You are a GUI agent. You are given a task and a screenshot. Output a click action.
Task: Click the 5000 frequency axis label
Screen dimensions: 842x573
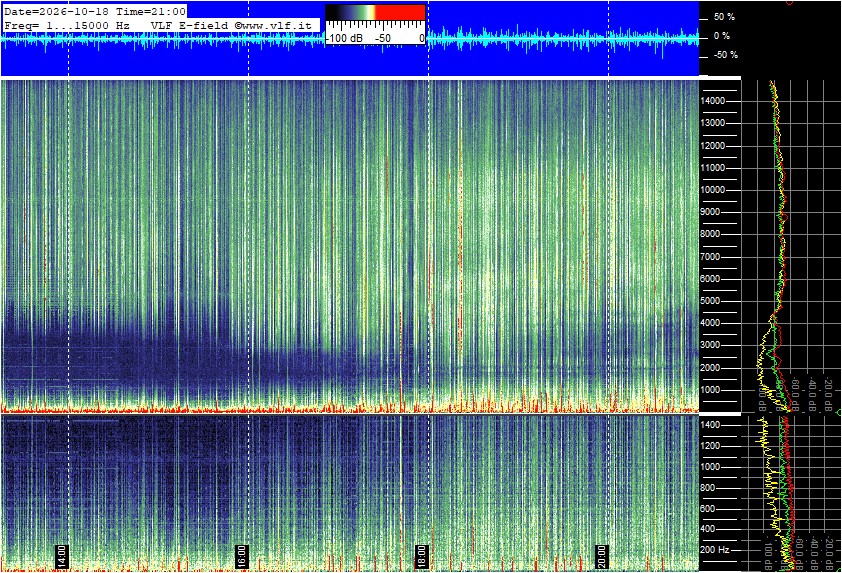pyautogui.click(x=712, y=301)
